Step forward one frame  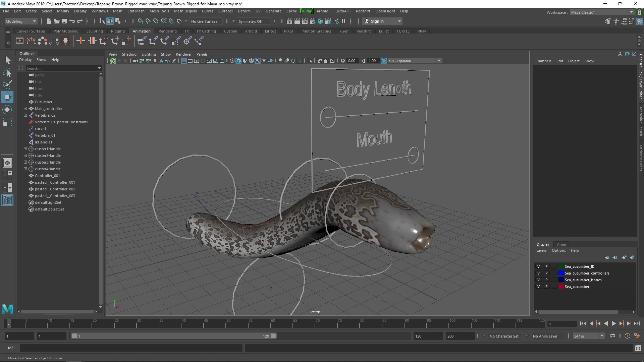(629, 323)
